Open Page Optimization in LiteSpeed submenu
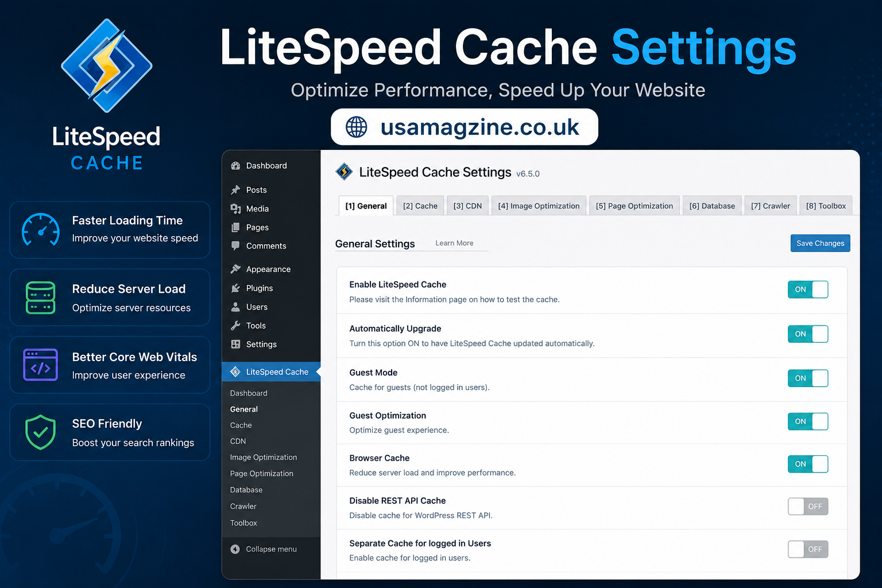The image size is (882, 588). (262, 474)
